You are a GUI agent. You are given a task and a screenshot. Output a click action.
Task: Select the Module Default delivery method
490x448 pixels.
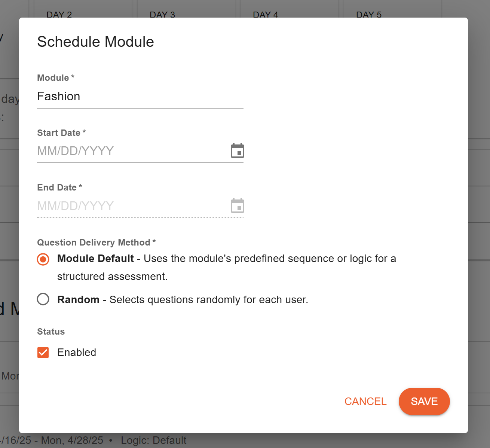43,259
